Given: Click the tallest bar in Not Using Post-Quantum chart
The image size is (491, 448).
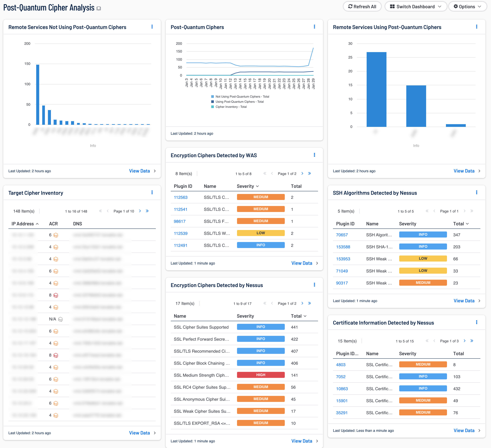Looking at the screenshot, I should [38, 95].
